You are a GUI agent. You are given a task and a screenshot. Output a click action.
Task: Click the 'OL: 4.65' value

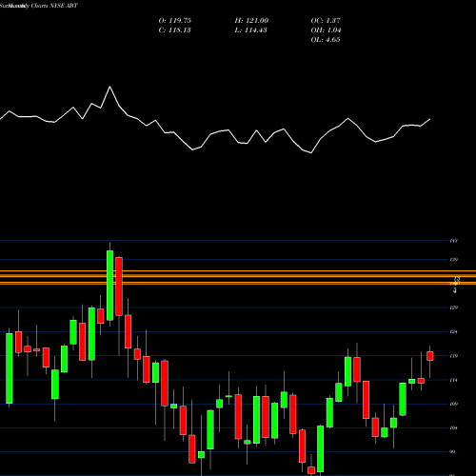click(326, 40)
